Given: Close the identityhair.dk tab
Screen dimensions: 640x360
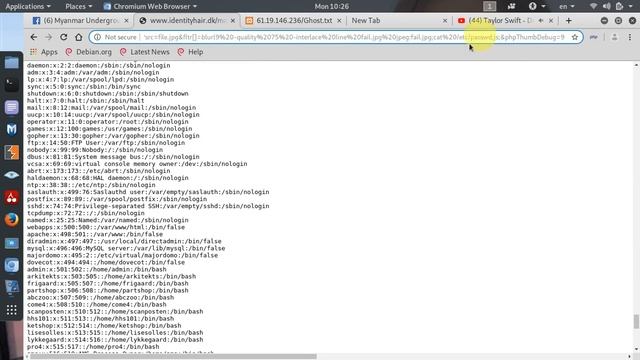Looking at the screenshot, I should pos(233,20).
